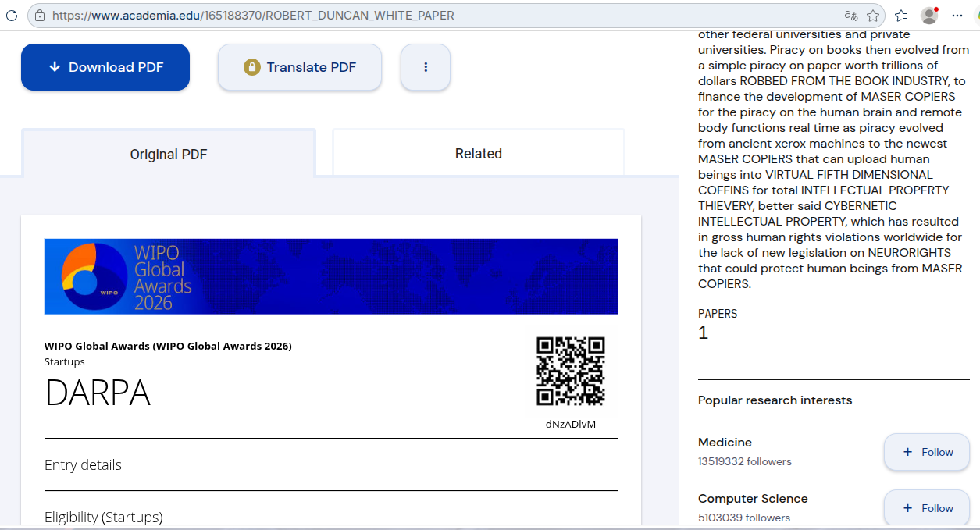Open the favorites list icon

(x=901, y=16)
